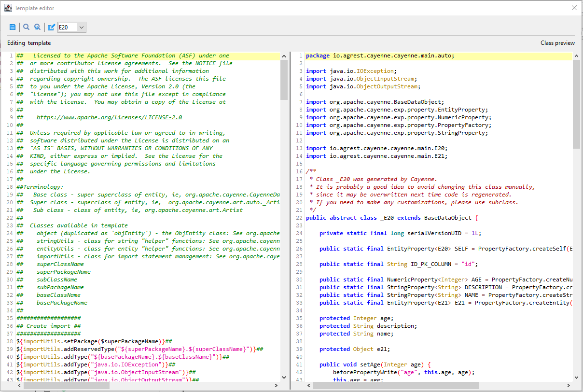The width and height of the screenshot is (583, 392).
Task: Click the StringProperty<String> NAME declaration line
Action: click(446, 295)
